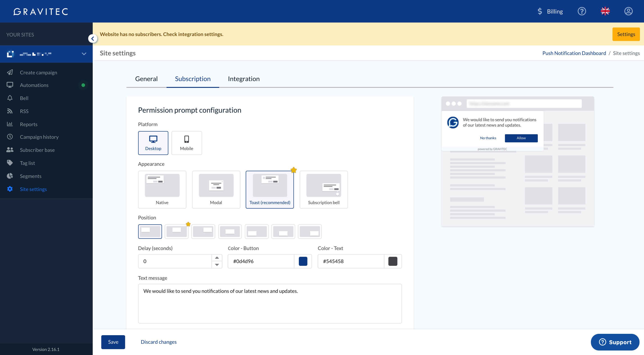Expand the site selector dropdown chevron
The image size is (644, 355).
(x=84, y=54)
